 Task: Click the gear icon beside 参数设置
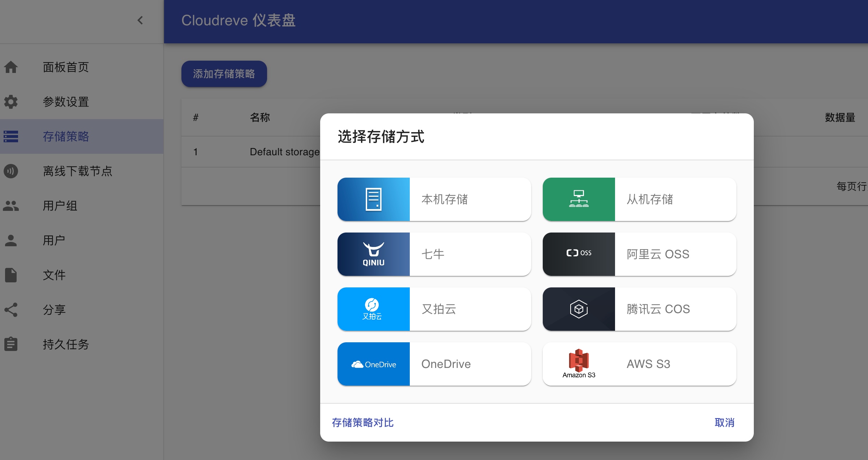tap(11, 102)
